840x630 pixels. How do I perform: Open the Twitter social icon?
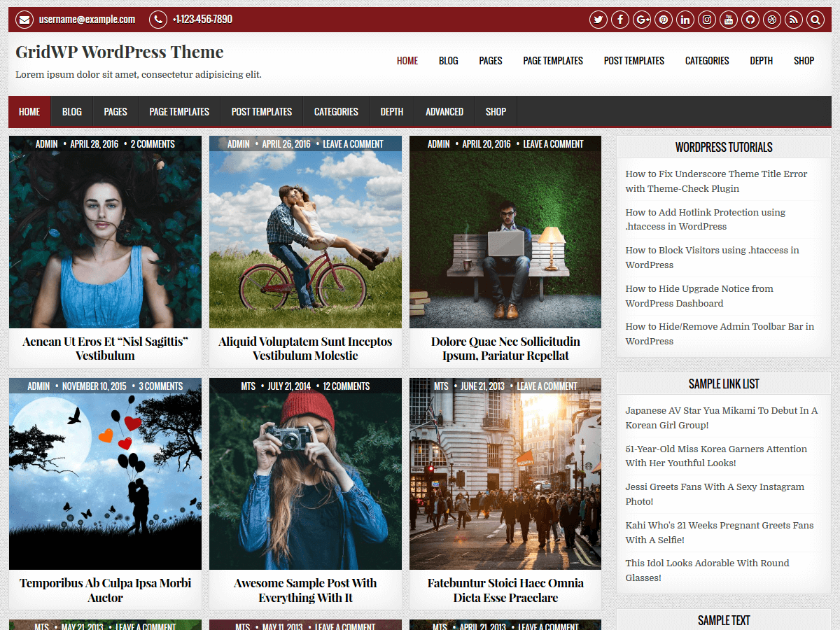point(598,20)
